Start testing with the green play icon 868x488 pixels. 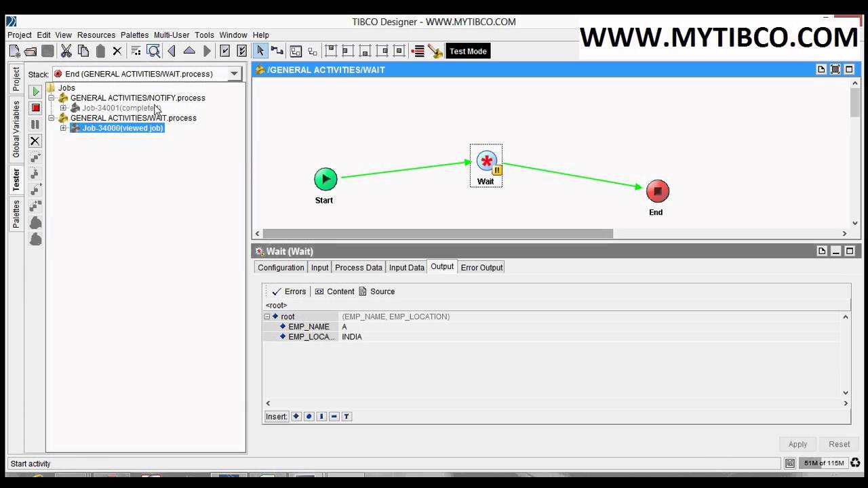click(35, 91)
